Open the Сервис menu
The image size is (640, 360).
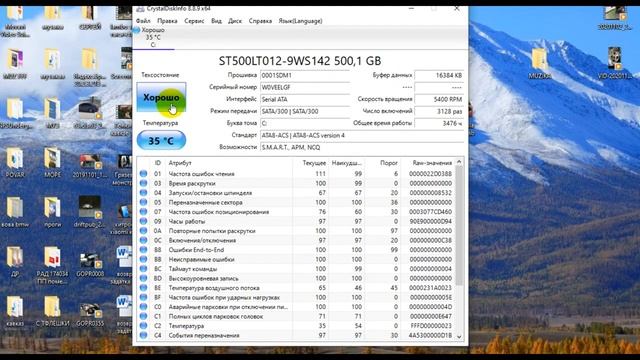[x=194, y=21]
